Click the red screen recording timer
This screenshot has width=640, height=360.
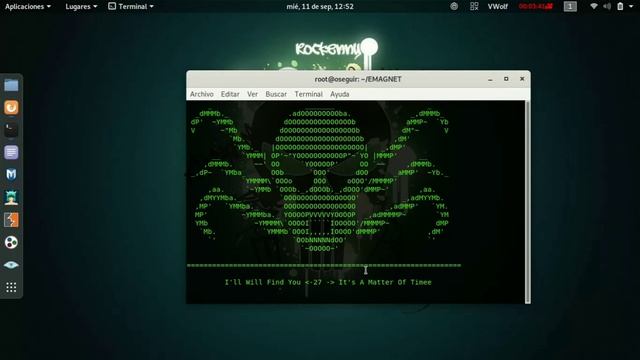[x=536, y=6]
